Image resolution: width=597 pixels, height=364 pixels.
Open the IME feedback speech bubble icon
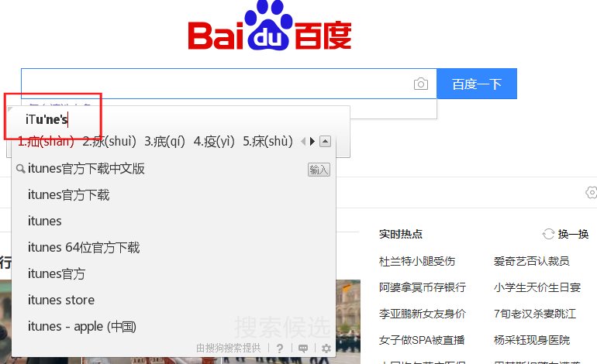pos(303,348)
